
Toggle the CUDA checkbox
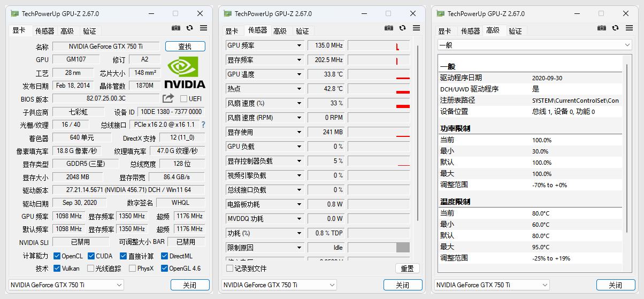pos(91,256)
